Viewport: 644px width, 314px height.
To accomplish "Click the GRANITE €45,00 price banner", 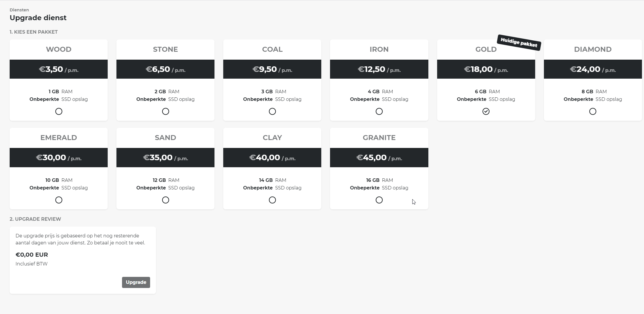I will [379, 158].
